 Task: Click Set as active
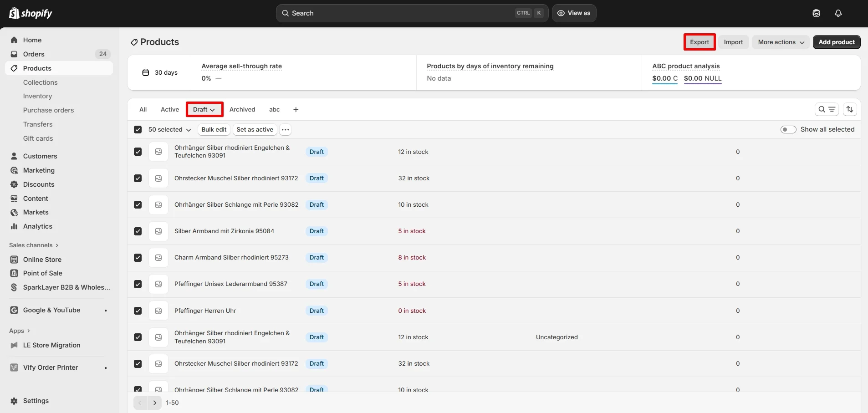click(x=254, y=129)
